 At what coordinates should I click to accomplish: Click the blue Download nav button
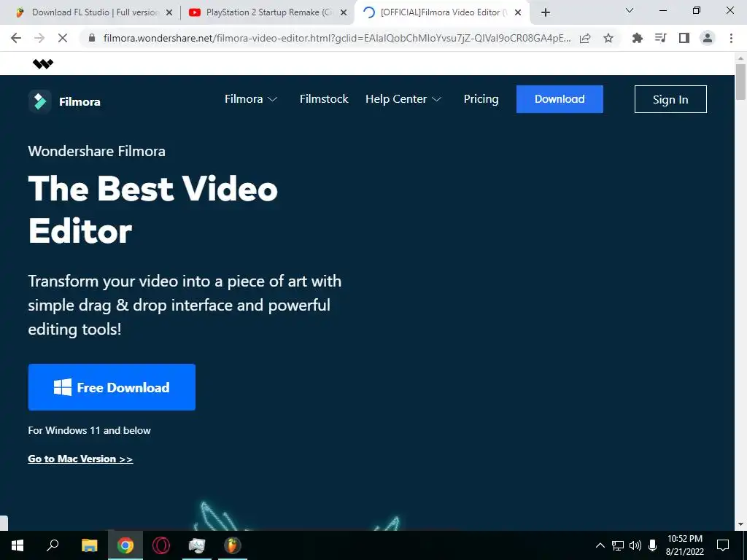pyautogui.click(x=560, y=99)
